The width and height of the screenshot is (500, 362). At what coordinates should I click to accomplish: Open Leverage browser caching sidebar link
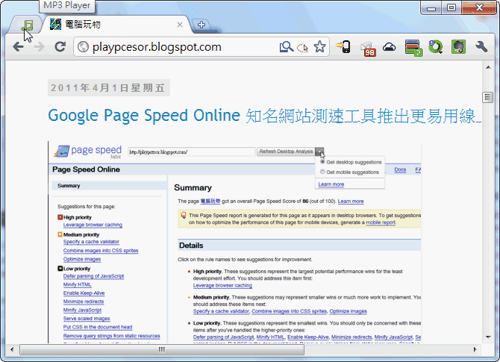point(93,225)
